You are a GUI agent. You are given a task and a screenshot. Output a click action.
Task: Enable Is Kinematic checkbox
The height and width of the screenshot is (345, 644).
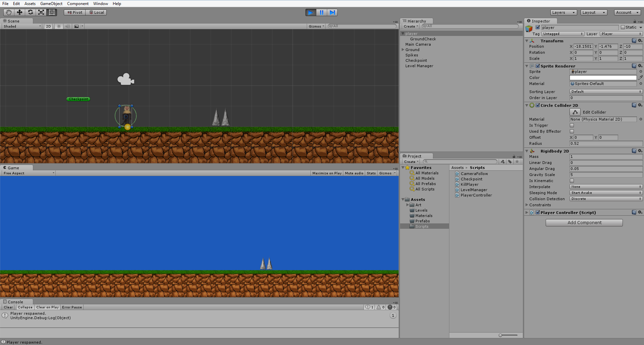[x=572, y=181]
